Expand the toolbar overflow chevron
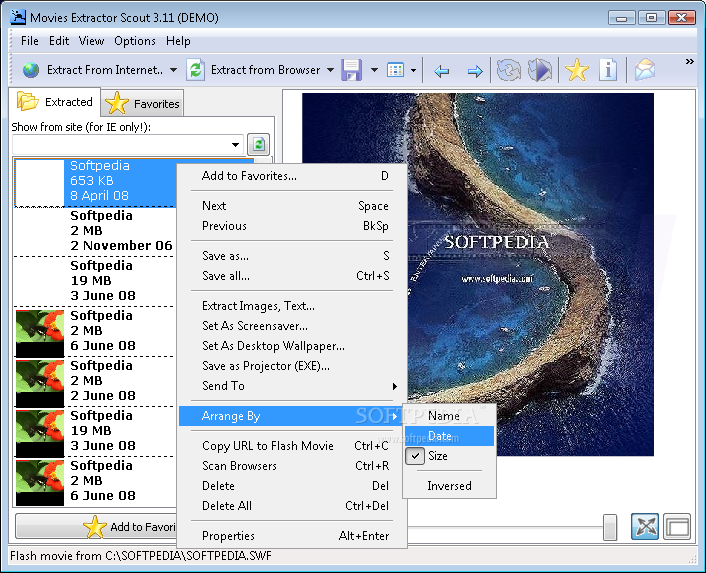706x573 pixels. click(x=689, y=62)
